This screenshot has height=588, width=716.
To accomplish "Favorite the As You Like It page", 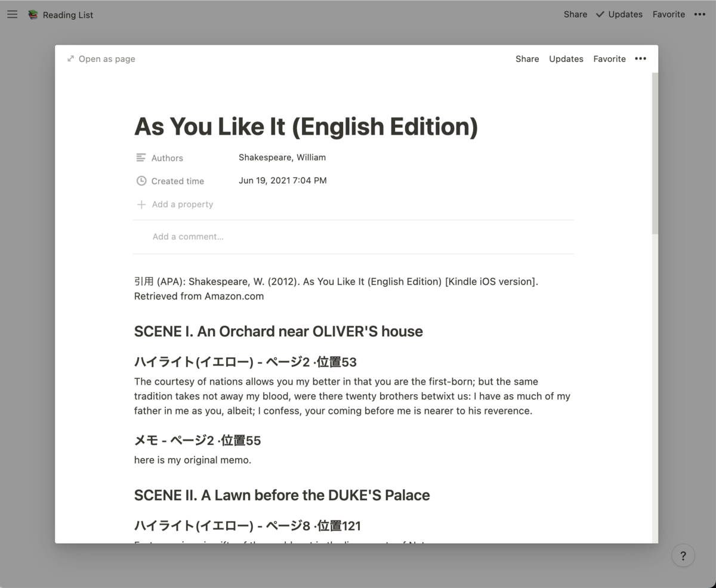I will [x=609, y=58].
